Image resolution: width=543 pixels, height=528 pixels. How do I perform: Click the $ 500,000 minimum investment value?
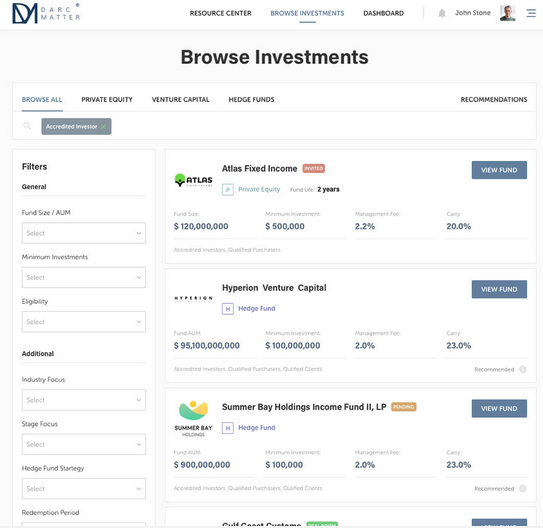click(x=285, y=226)
